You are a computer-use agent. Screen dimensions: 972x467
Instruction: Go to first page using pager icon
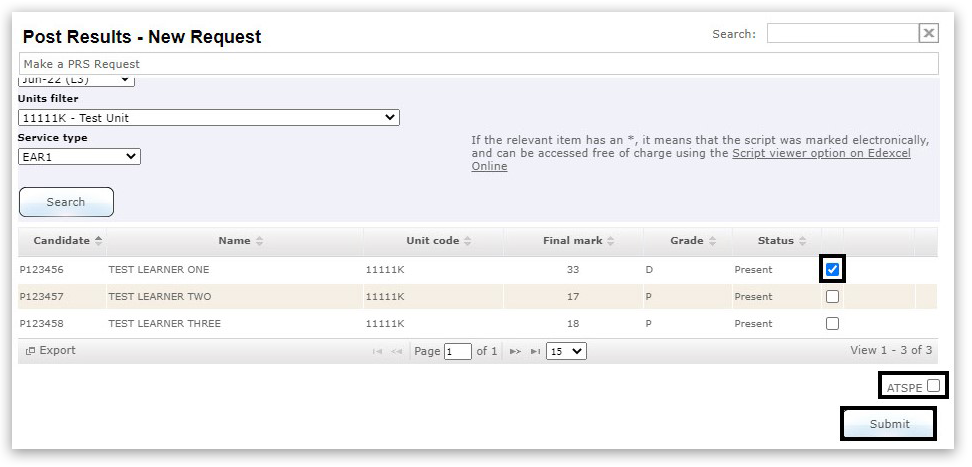pos(377,352)
